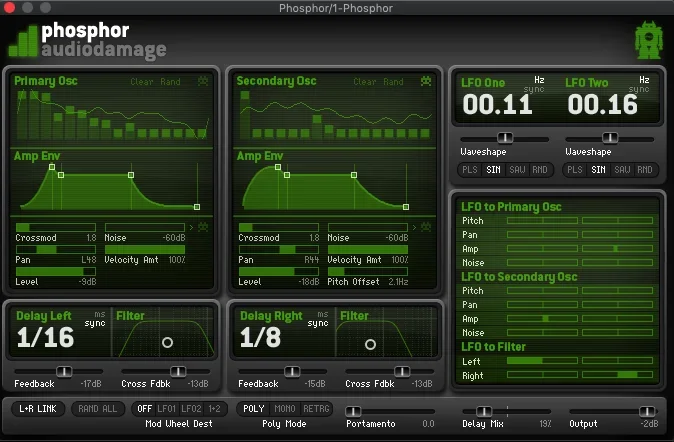Click the Portamento slider handle
Image resolution: width=674 pixels, height=442 pixels.
(352, 410)
